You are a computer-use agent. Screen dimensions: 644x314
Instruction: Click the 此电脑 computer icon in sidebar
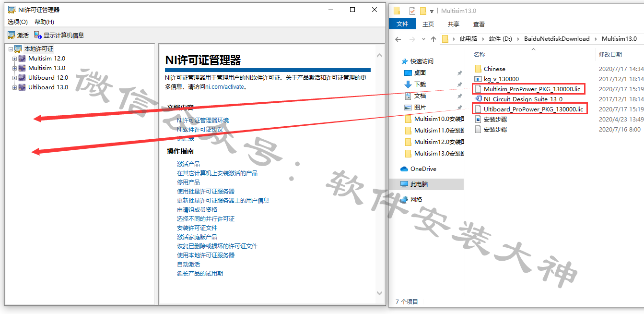(x=404, y=184)
